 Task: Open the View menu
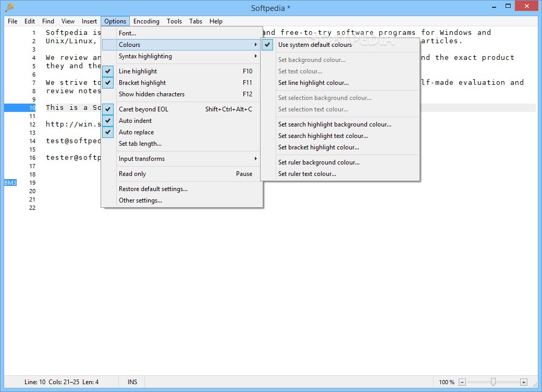[x=68, y=21]
